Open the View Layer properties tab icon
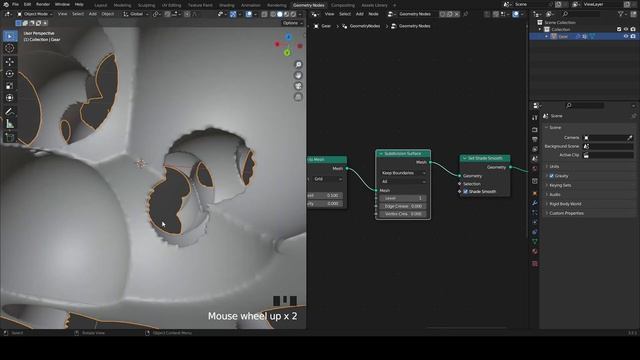Screen dimensions: 640x360 click(535, 149)
